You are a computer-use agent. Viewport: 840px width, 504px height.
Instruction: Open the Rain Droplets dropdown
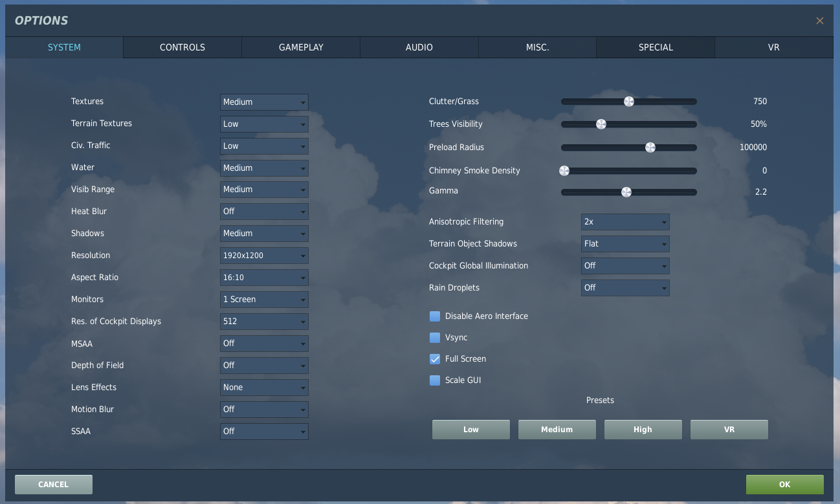tap(625, 288)
